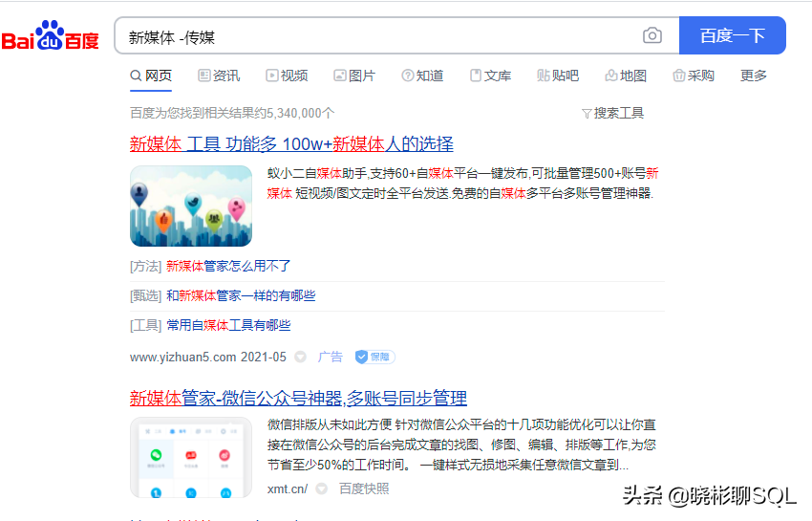
Task: Click the 搜索工具 funnel icon
Action: pyautogui.click(x=587, y=114)
